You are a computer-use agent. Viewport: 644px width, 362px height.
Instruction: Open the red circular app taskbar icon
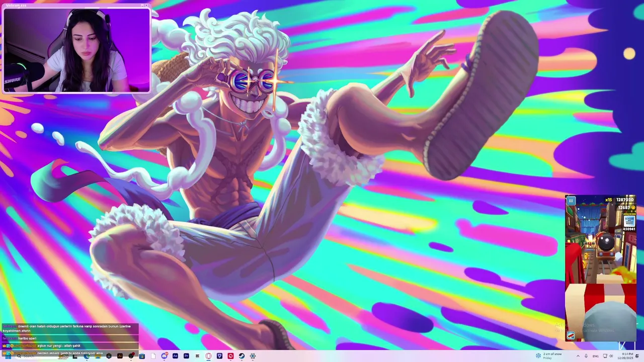[x=230, y=356]
